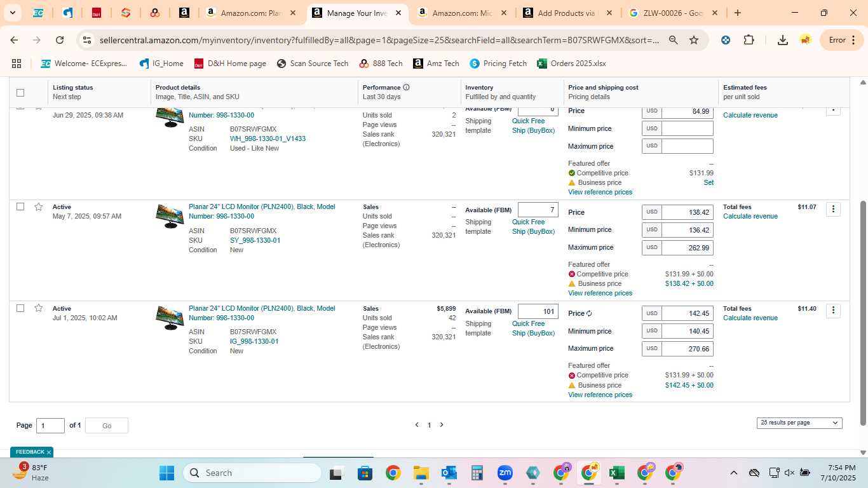Click the page vertical scrollbar
868x488 pixels.
(863, 313)
